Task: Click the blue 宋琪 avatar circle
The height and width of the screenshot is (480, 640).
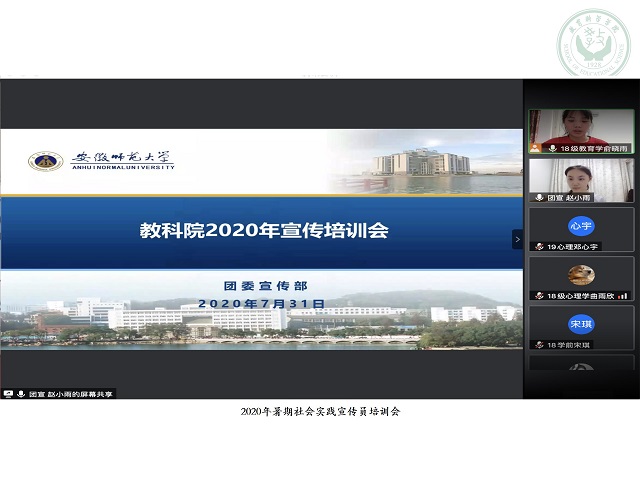Action: [581, 324]
